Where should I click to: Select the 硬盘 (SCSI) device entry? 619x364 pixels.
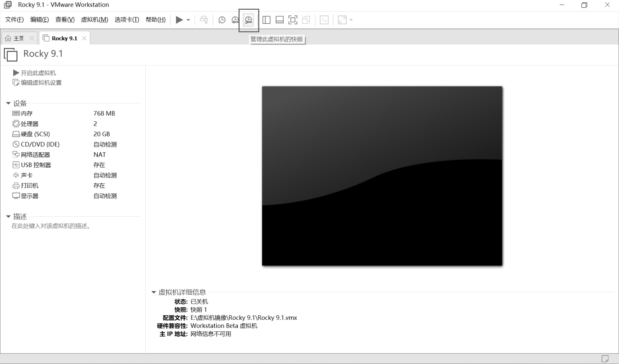pyautogui.click(x=35, y=134)
